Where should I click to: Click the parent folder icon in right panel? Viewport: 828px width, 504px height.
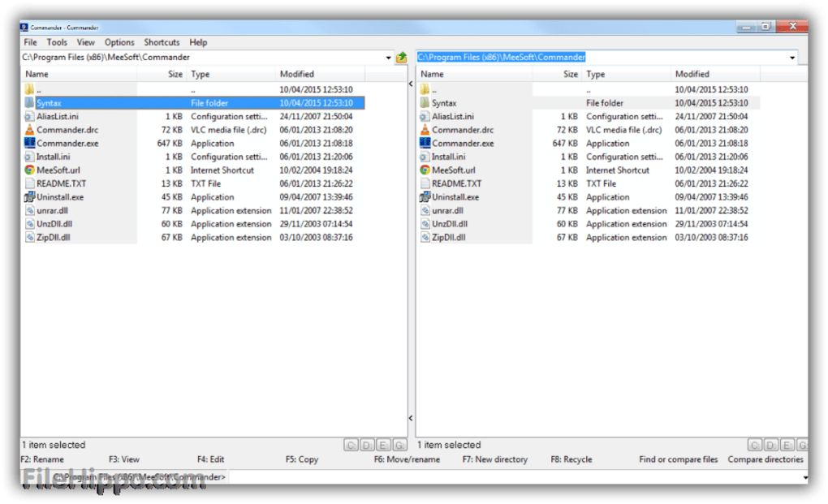coord(425,89)
